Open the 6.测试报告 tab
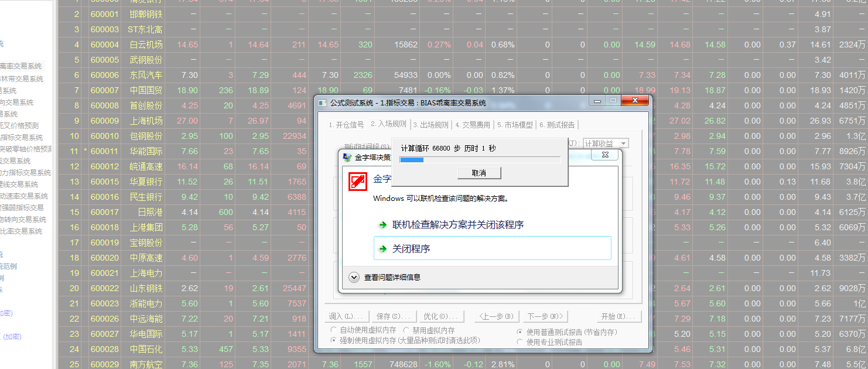Screen dimensions: 868x369 557,125
